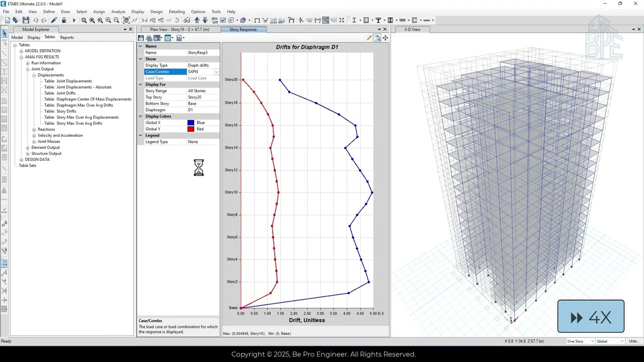Select Table: Story Max Over Avg Displacements

point(82,117)
